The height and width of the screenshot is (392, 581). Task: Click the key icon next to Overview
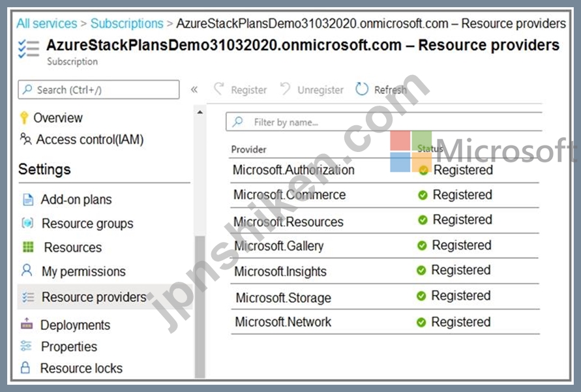(24, 117)
